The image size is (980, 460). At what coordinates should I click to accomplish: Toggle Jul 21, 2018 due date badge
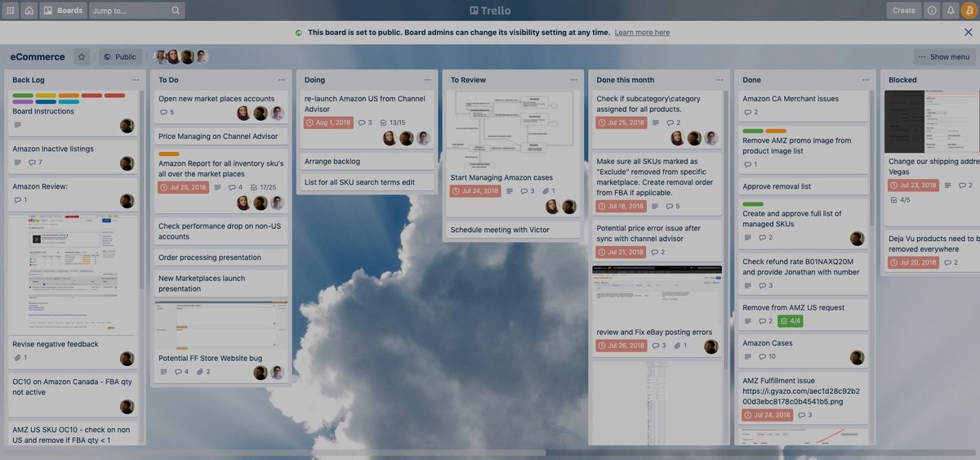coord(621,252)
